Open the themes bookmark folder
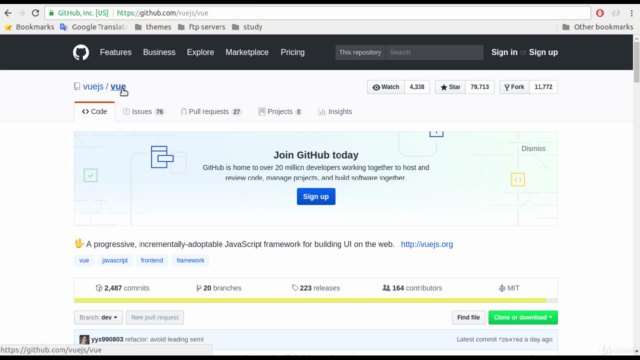Screen dimensions: 640x360 coord(153,27)
